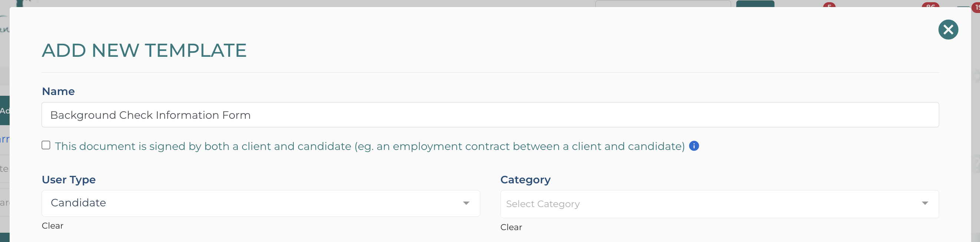This screenshot has height=242, width=980.
Task: Click the blue info icon beside checkbox text
Action: 694,146
